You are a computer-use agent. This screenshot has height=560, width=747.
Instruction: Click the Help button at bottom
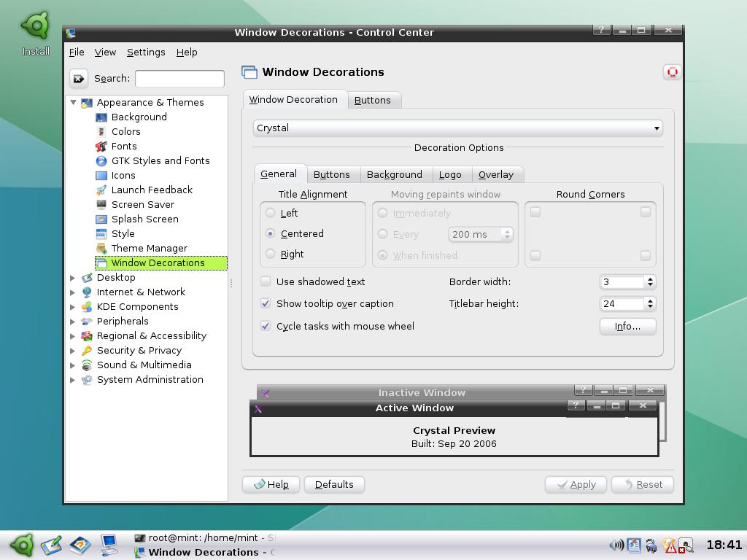tap(271, 485)
